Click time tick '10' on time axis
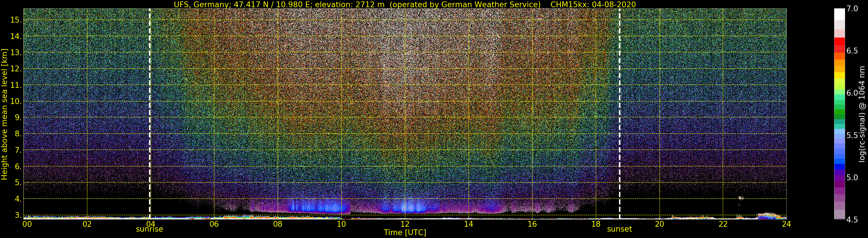The height and width of the screenshot is (238, 868). pyautogui.click(x=341, y=224)
